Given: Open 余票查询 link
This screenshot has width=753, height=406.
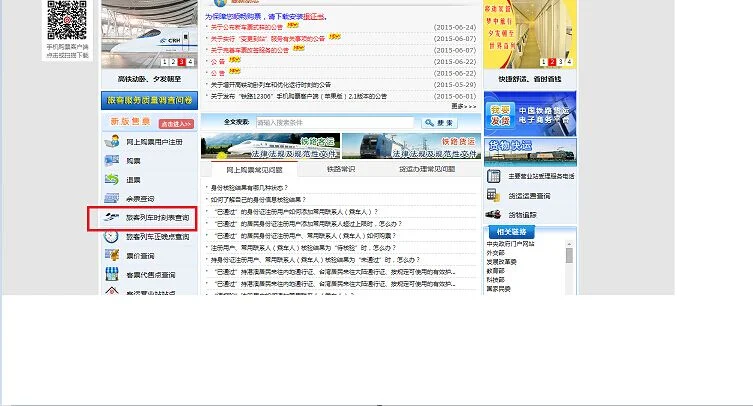Looking at the screenshot, I should pos(140,198).
